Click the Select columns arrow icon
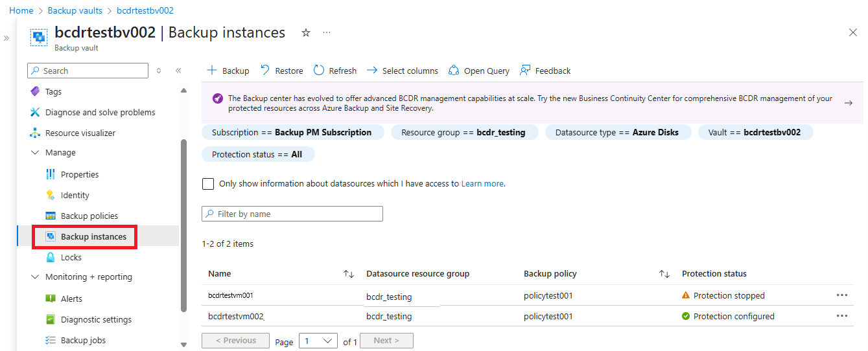This screenshot has width=868, height=351. [x=371, y=70]
